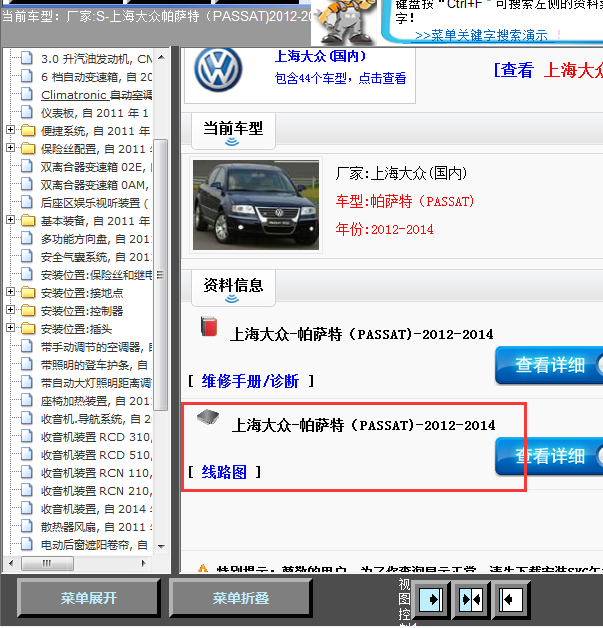Screen dimensions: 603x628
Task: Click tree scrollbar down arrow
Action: click(x=161, y=546)
